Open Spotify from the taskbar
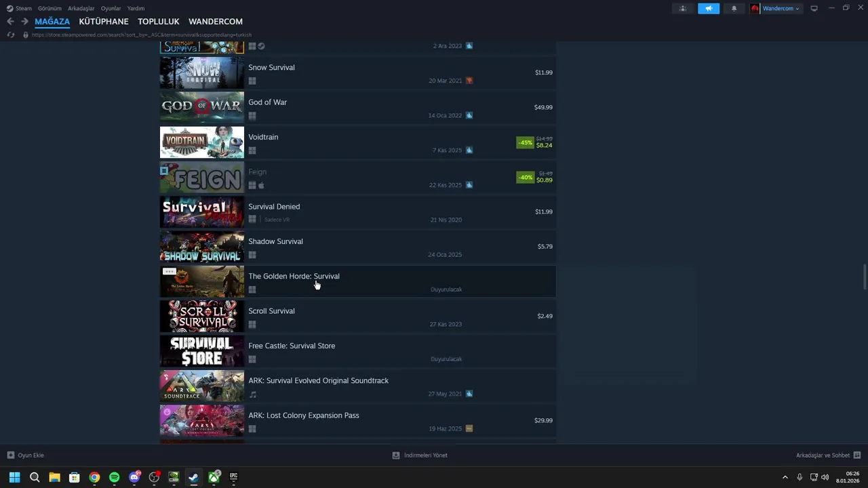 114,477
